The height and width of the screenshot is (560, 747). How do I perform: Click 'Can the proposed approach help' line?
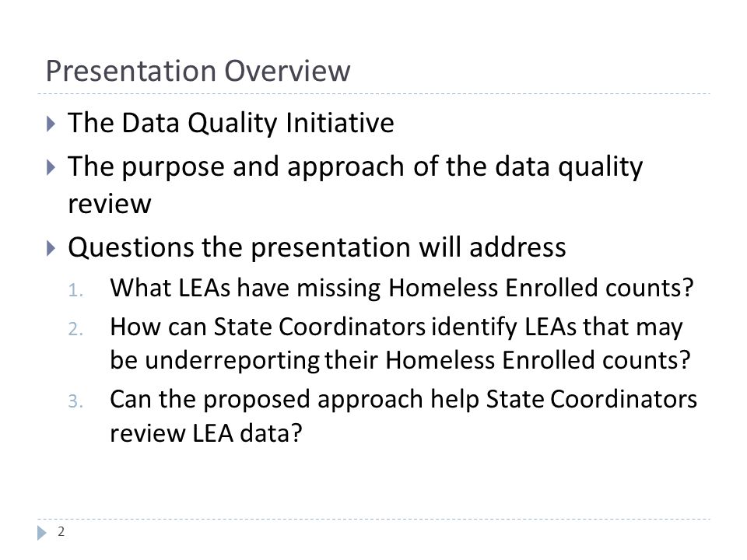coord(404,400)
